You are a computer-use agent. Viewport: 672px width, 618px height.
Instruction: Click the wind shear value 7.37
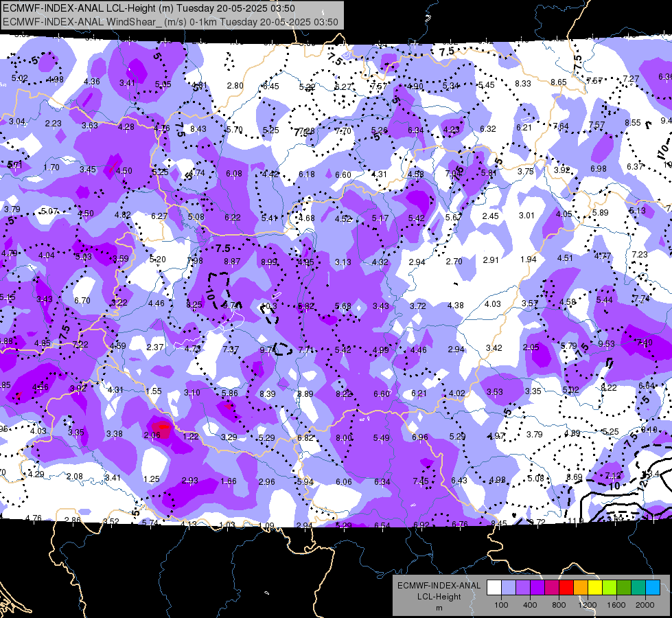pos(231,349)
